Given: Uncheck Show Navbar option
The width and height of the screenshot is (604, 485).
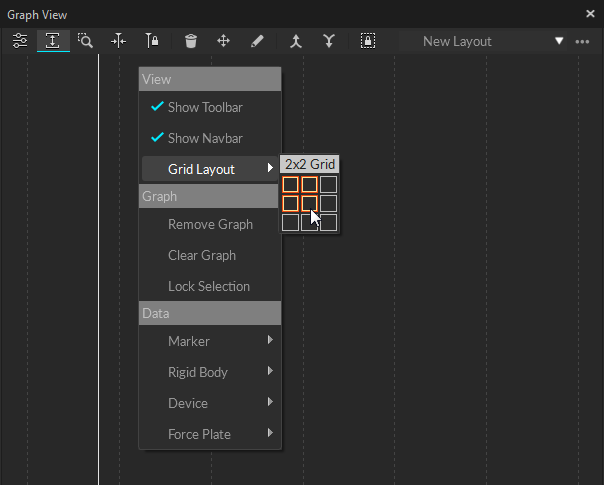Looking at the screenshot, I should tap(204, 138).
